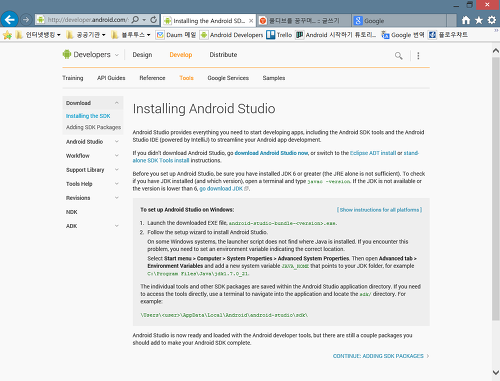Open the NDK sidebar item
The image size is (500, 381).
pos(72,212)
